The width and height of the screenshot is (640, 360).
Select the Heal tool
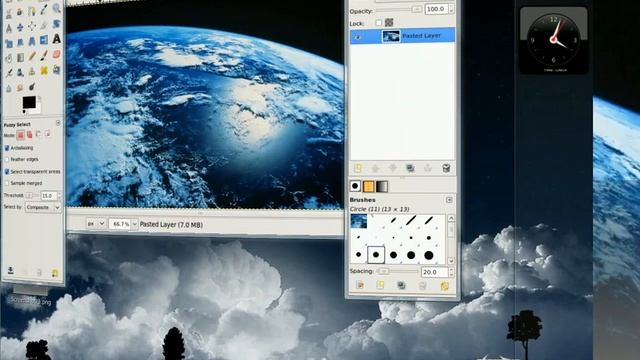point(44,71)
